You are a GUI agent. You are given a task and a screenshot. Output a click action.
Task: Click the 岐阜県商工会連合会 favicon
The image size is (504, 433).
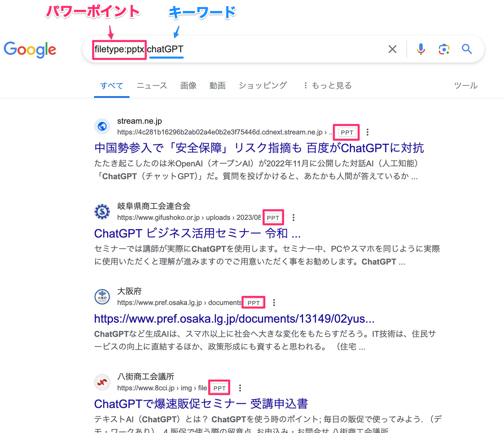102,211
